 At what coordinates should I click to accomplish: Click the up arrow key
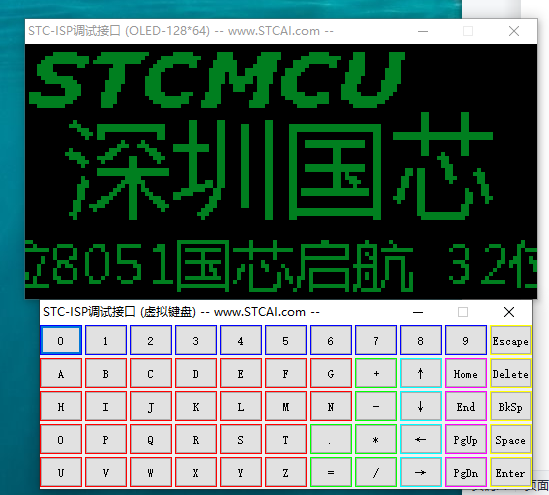point(421,374)
